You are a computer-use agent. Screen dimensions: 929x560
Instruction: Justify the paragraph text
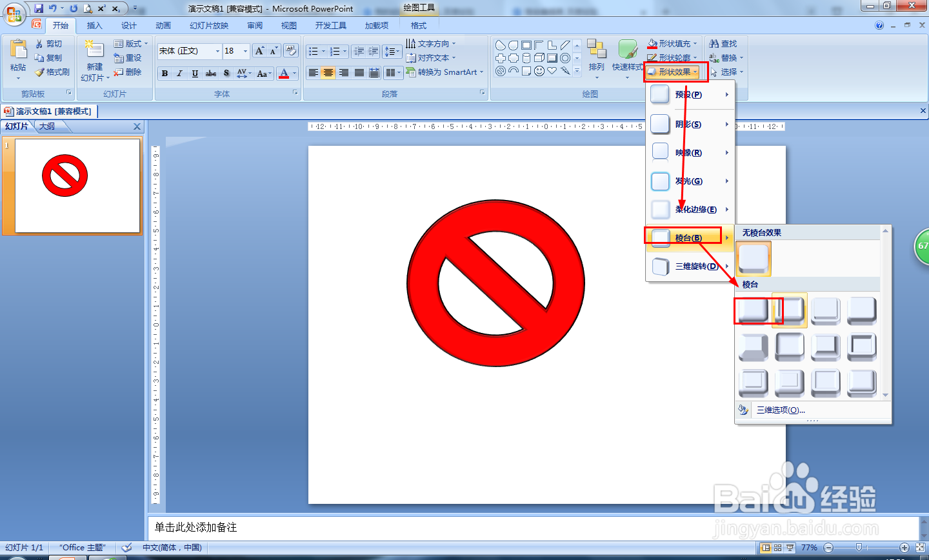coord(359,73)
